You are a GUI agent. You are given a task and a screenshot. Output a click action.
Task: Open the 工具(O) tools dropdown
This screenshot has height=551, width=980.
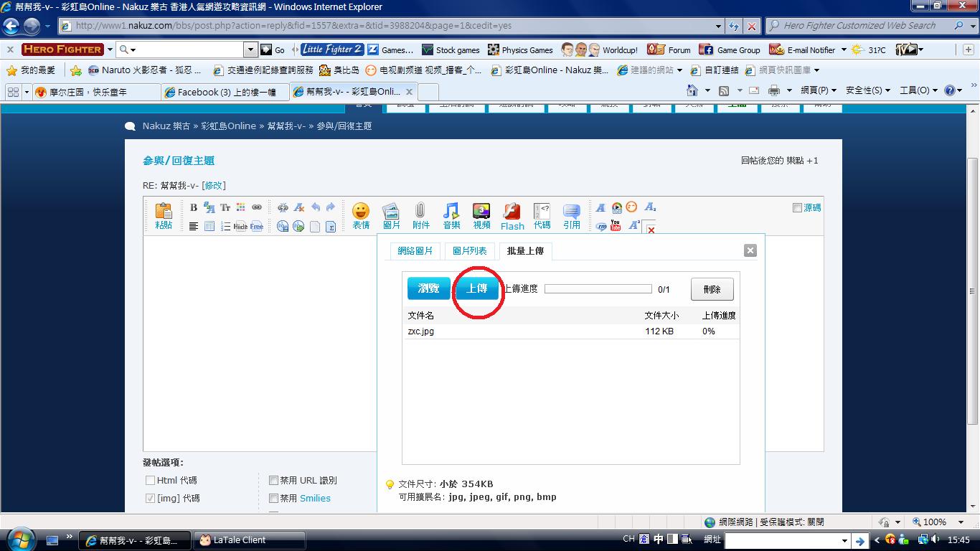pos(918,90)
